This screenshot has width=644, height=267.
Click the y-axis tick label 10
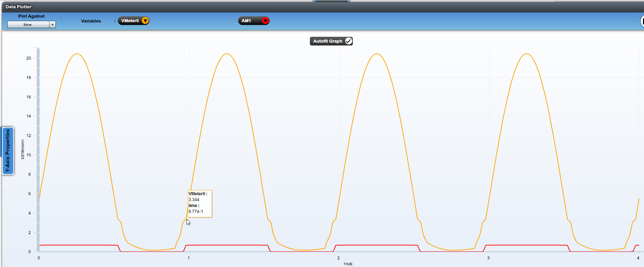(28, 155)
